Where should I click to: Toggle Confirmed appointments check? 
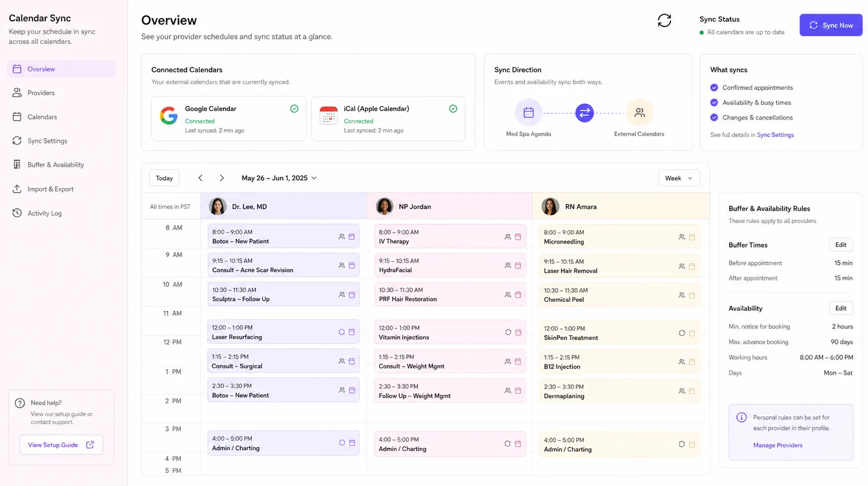click(x=714, y=87)
